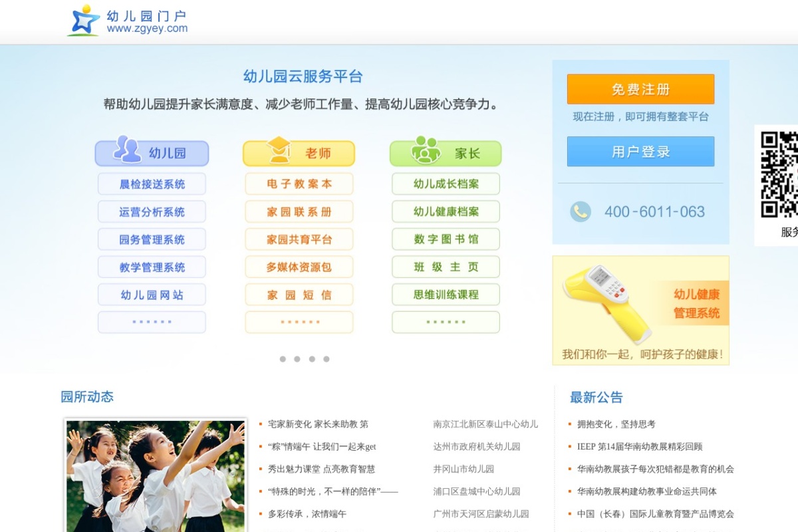Open 幼儿园网站 button
The width and height of the screenshot is (798, 532).
pyautogui.click(x=152, y=295)
